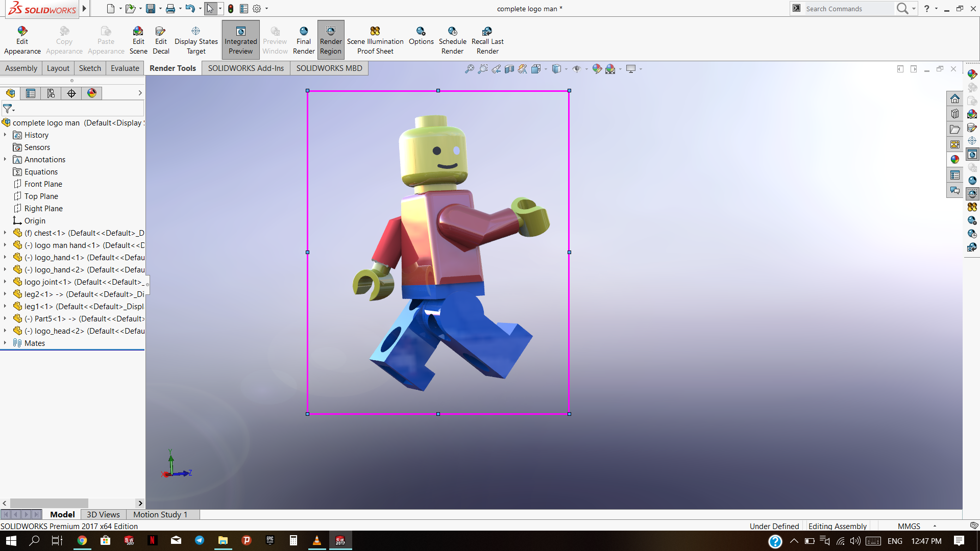
Task: Click the Edit Decal icon
Action: [161, 32]
